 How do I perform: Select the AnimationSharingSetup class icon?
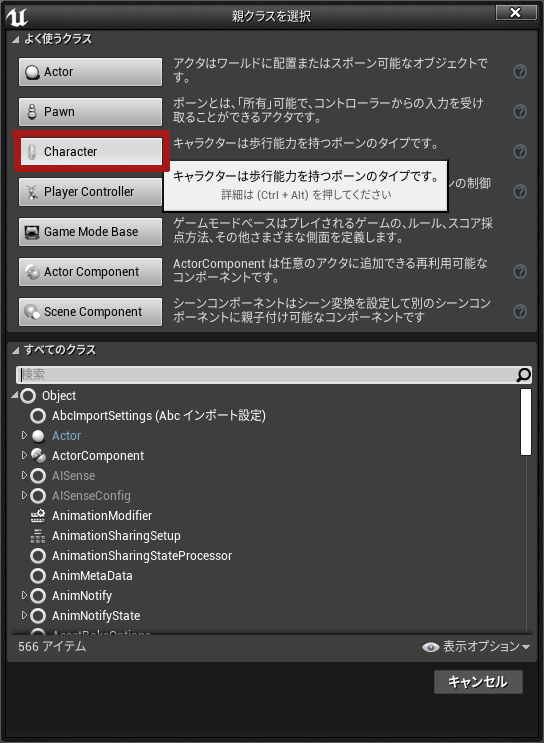(38, 535)
